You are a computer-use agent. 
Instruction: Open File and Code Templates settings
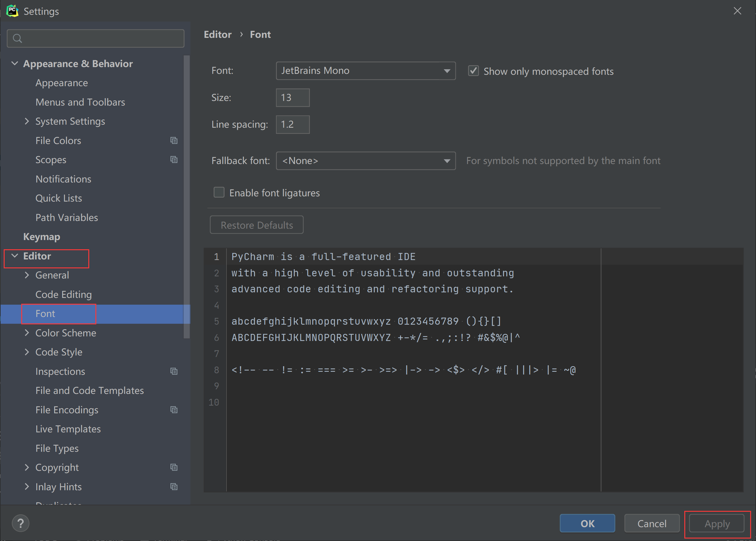(90, 391)
